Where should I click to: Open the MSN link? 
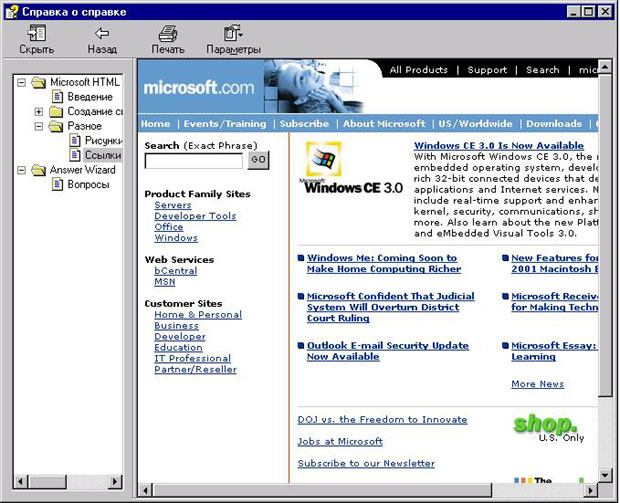165,282
